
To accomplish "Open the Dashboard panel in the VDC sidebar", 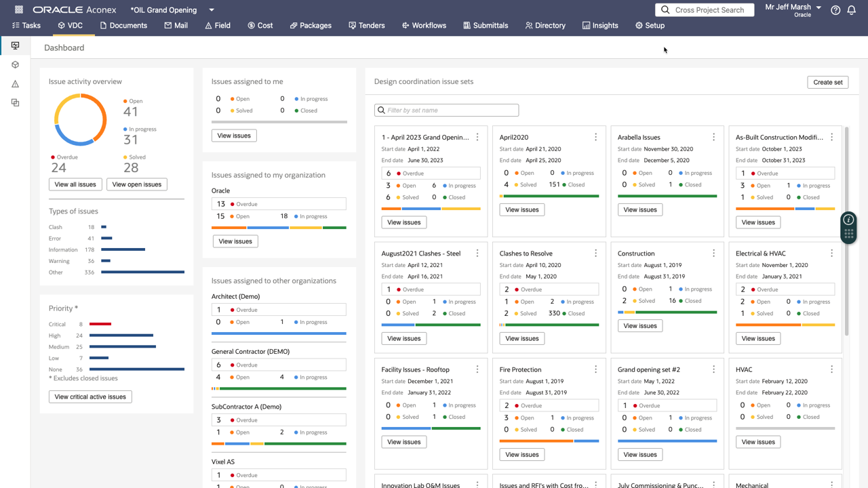I will click(14, 45).
